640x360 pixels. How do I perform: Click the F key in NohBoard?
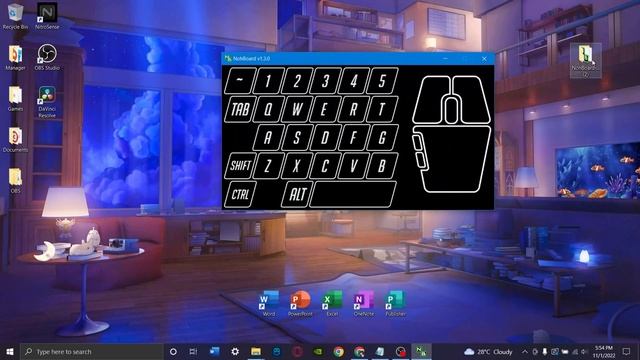click(x=353, y=138)
